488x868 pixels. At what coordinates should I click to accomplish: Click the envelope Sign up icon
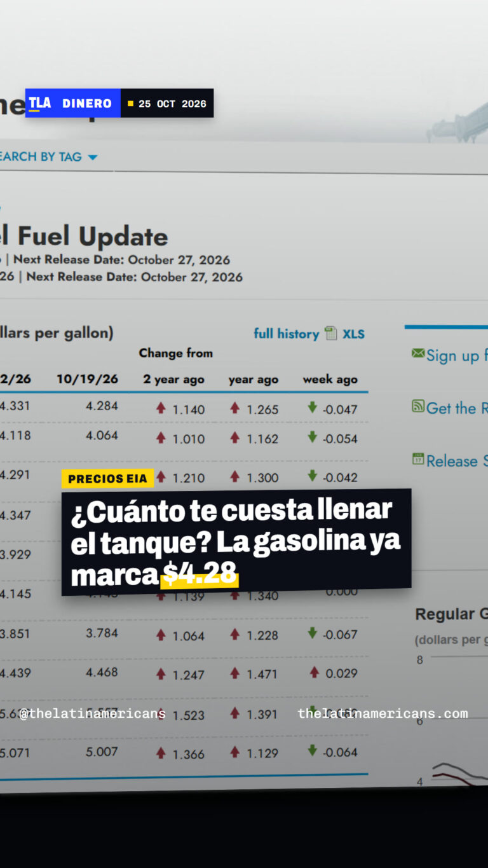click(x=417, y=352)
